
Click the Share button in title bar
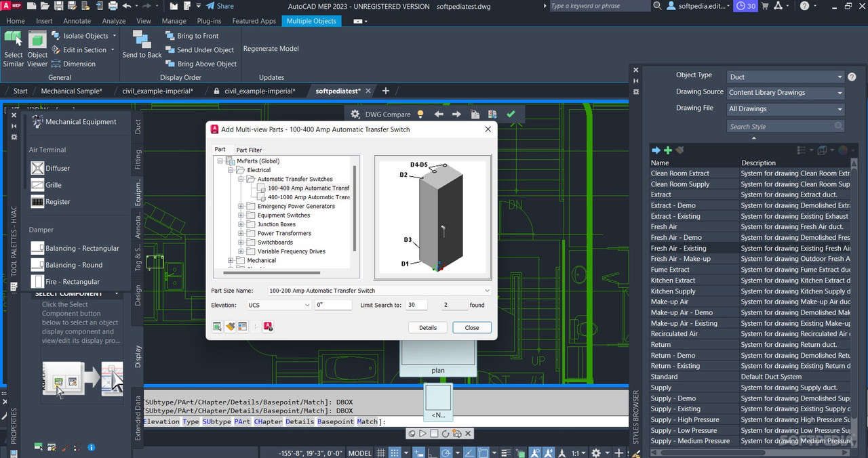tap(220, 6)
